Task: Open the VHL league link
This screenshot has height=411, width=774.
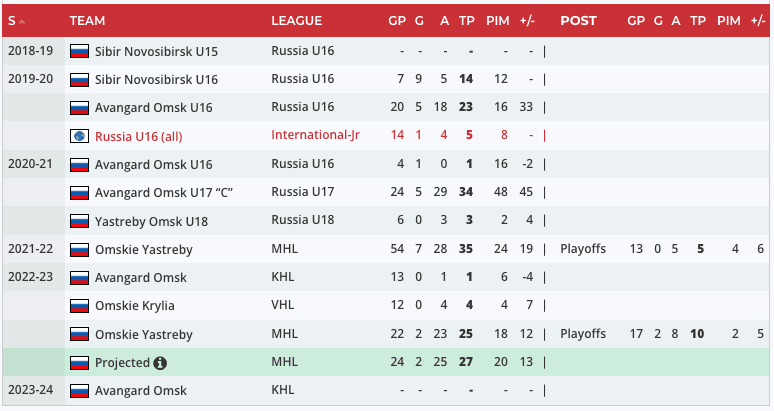Action: point(283,306)
